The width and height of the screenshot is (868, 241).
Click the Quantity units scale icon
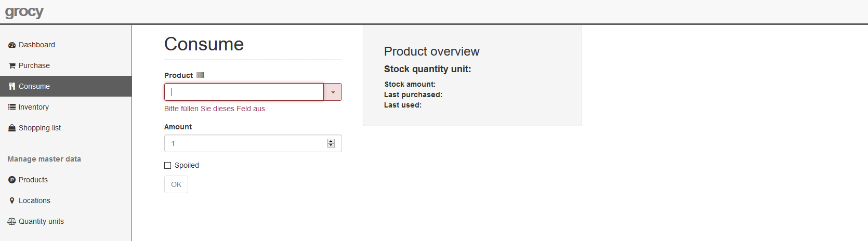click(x=12, y=221)
